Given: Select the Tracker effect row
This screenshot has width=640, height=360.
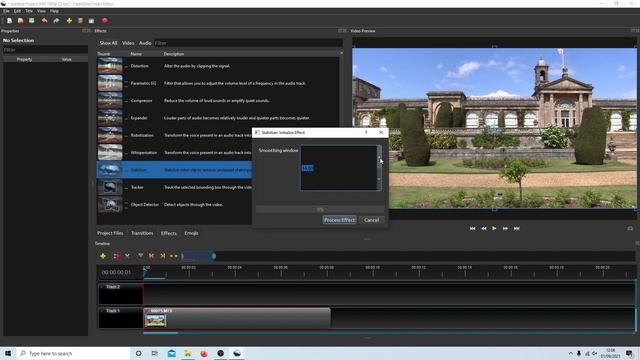Looking at the screenshot, I should [x=174, y=187].
